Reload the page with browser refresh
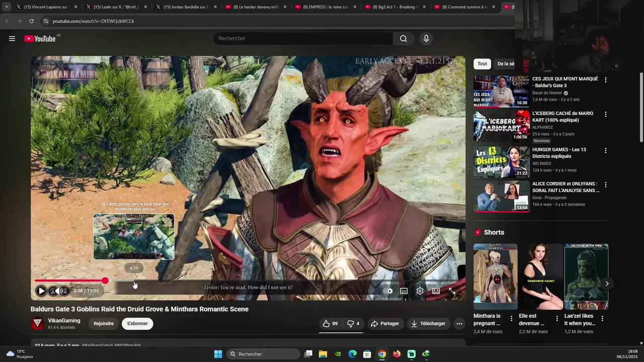644x362 pixels. point(31,21)
